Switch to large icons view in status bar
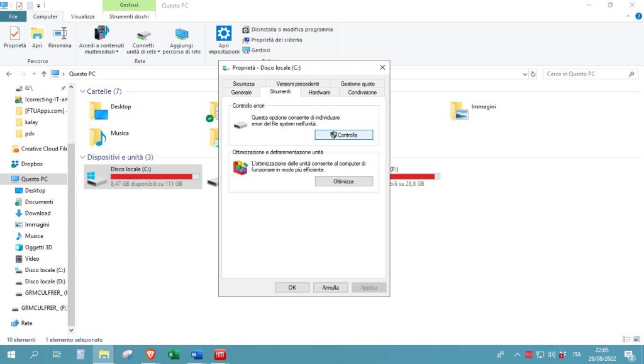 [x=635, y=339]
